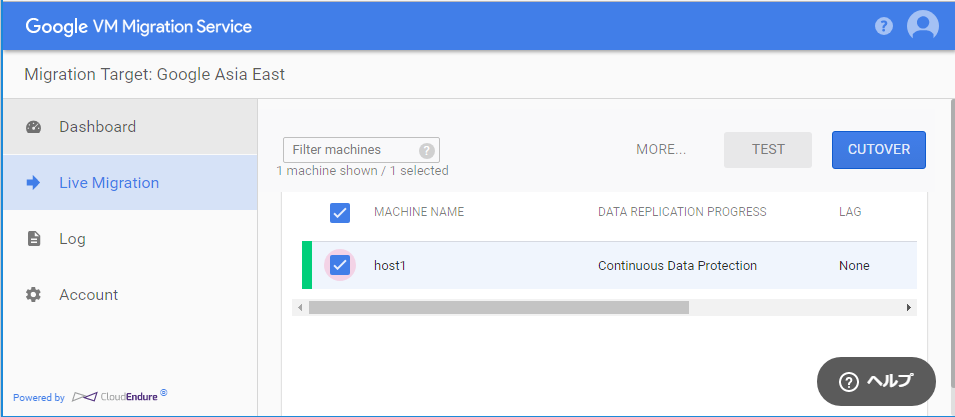Click the horizontal scrollbar thumb in the machines table

[499, 307]
